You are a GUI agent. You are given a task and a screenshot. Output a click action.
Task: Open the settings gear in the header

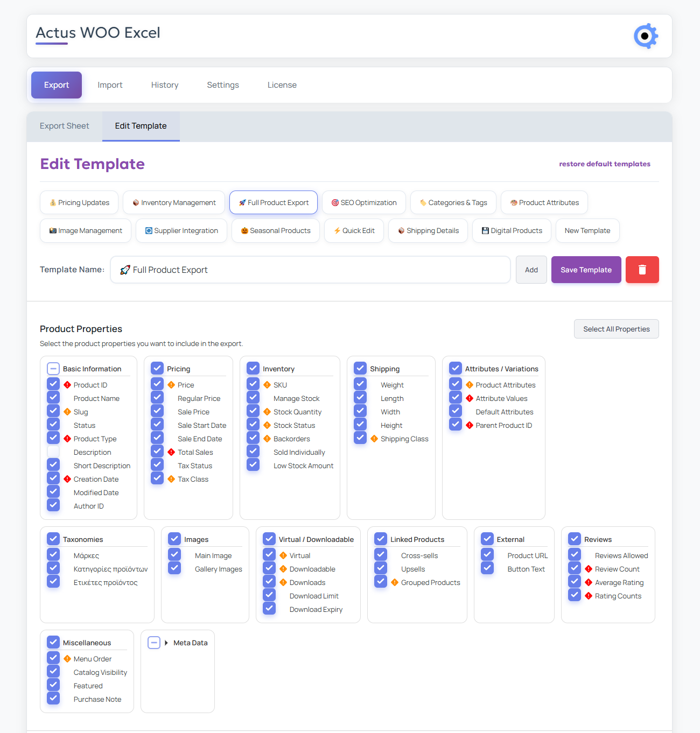646,36
